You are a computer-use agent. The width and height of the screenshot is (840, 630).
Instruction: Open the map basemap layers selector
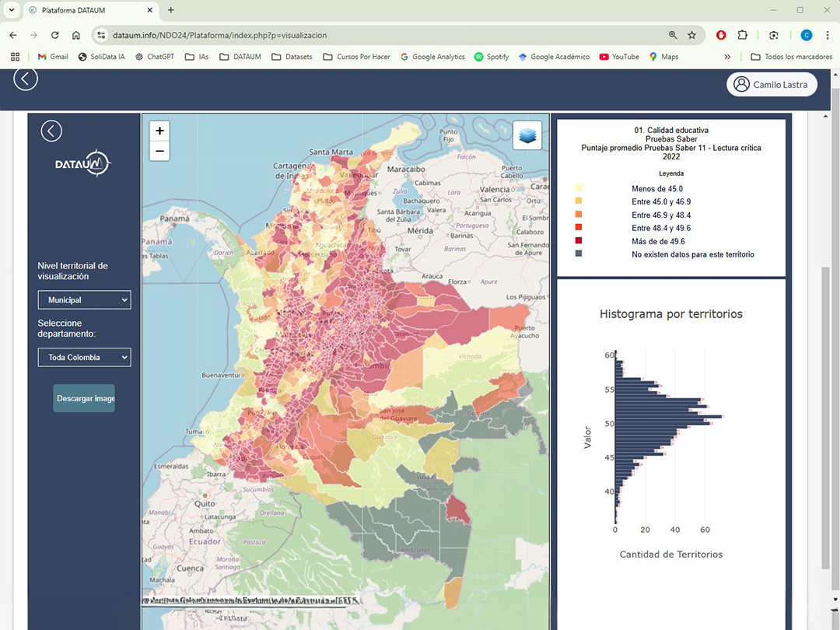527,134
